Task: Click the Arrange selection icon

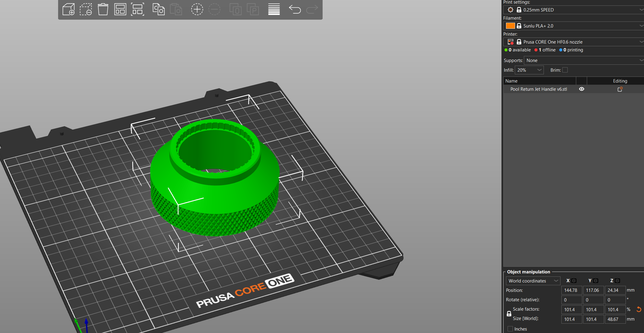Action: (x=137, y=9)
